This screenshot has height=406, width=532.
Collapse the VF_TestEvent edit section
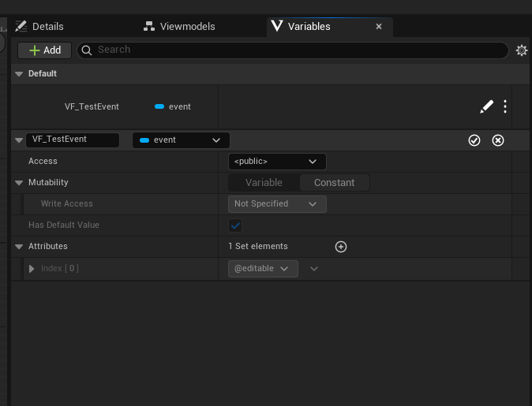tap(19, 140)
